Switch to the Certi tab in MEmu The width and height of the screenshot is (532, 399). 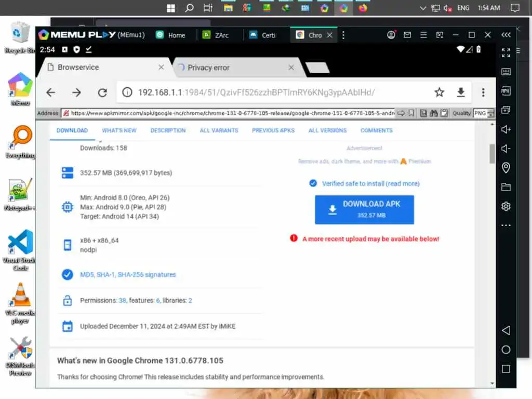tap(262, 35)
